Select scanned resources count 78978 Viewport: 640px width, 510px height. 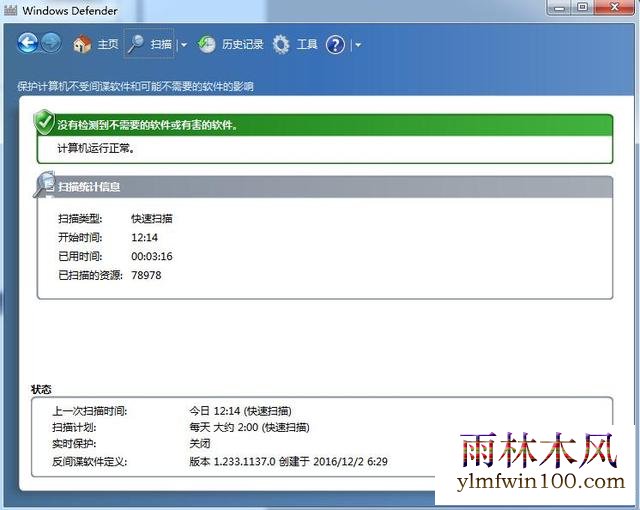pyautogui.click(x=146, y=275)
